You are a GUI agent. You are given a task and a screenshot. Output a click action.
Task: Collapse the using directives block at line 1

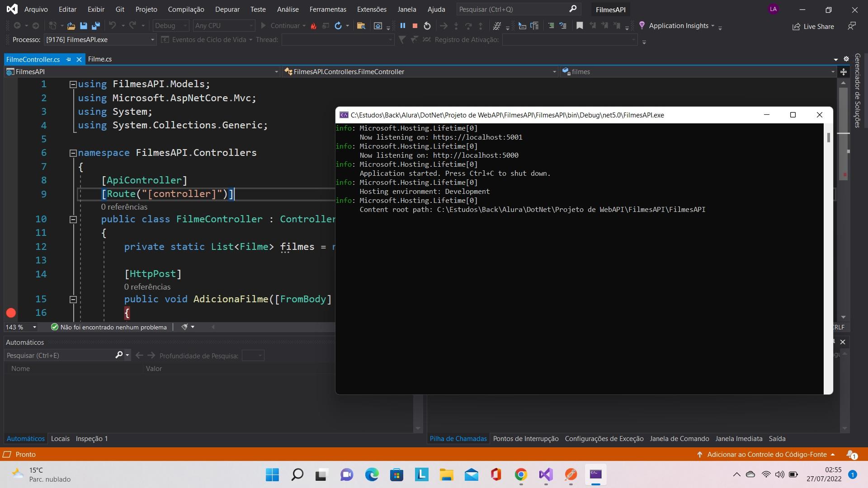coord(73,84)
